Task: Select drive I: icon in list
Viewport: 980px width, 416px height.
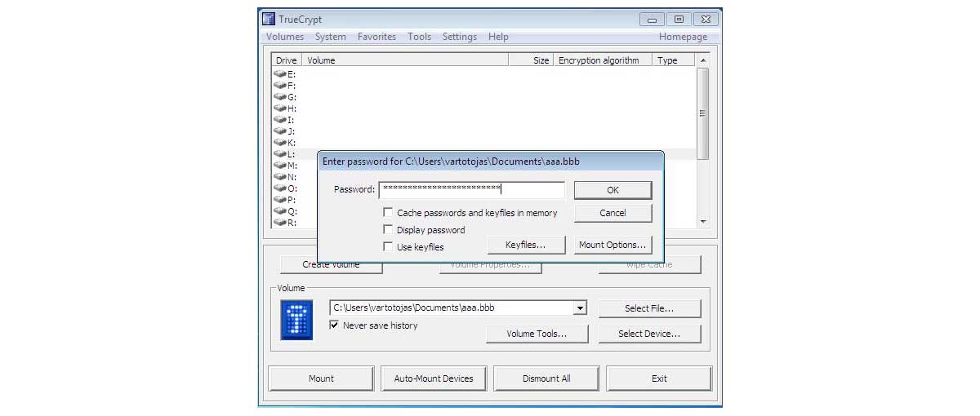Action: (279, 119)
